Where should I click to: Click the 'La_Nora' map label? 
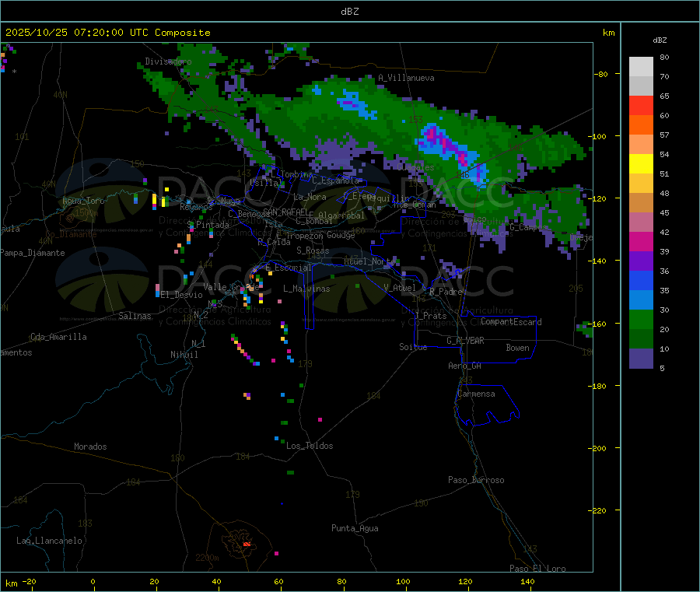point(310,197)
